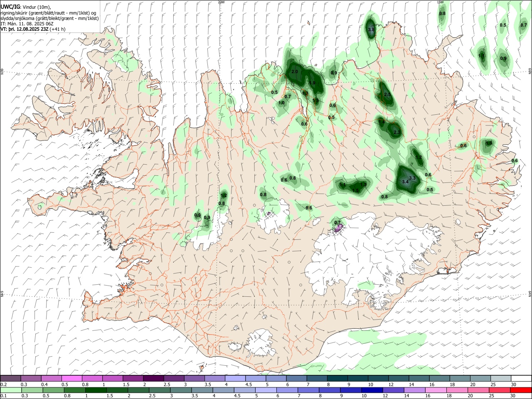Image resolution: width=532 pixels, height=399 pixels.
Task: Click the 1.0 precipitation value label on map
Action: click(x=281, y=103)
